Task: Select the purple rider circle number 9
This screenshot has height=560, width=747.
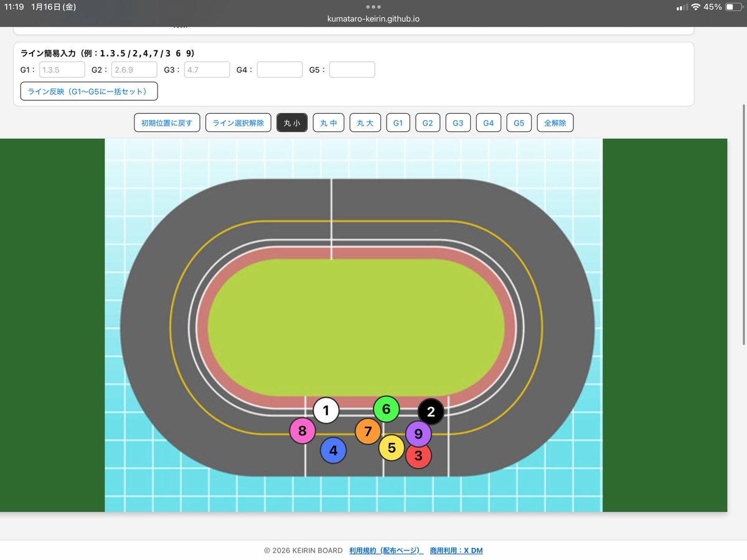Action: [x=418, y=434]
